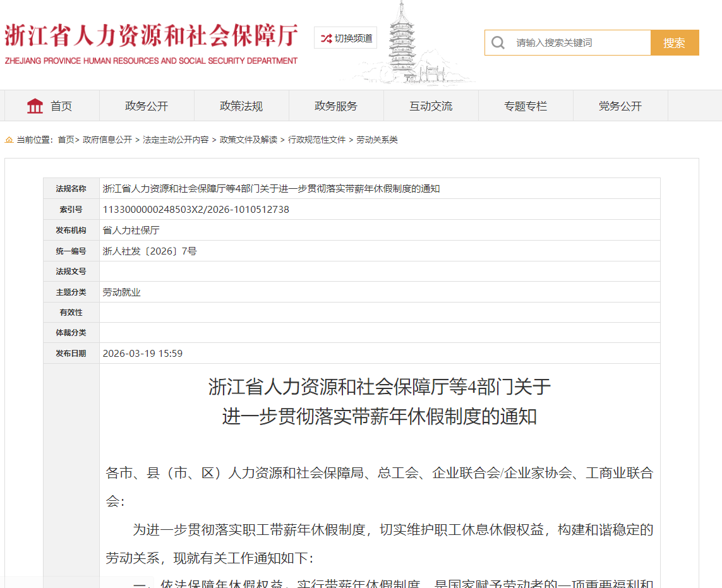Click the house icon before 当前位置
Image resolution: width=722 pixels, height=588 pixels.
point(9,140)
